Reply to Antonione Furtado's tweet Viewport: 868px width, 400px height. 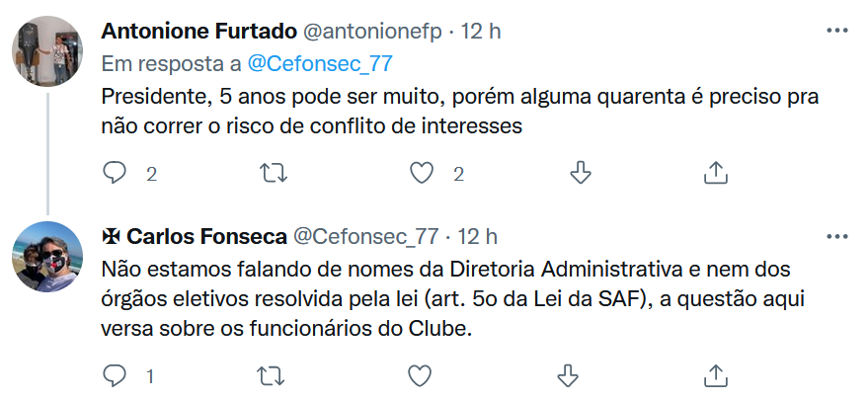tap(117, 173)
